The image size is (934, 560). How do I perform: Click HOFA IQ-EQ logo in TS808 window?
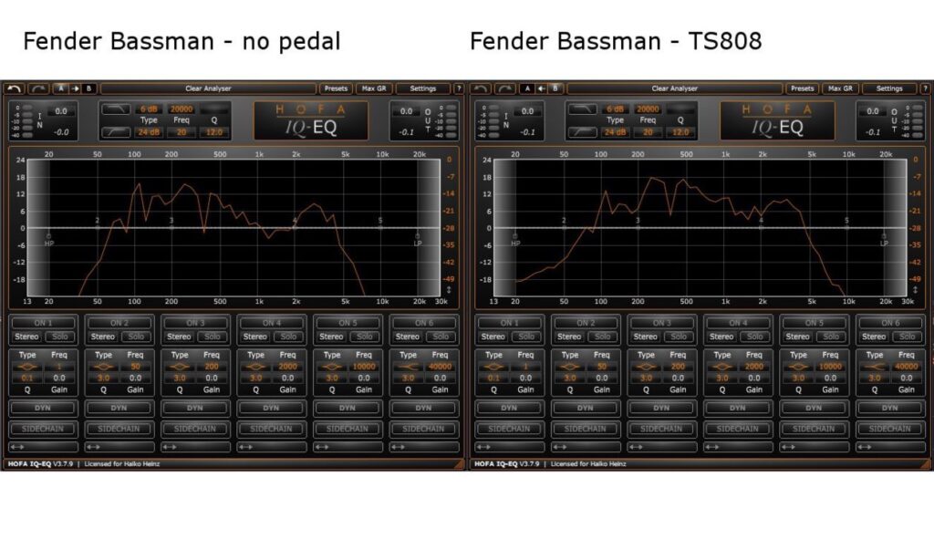point(777,120)
